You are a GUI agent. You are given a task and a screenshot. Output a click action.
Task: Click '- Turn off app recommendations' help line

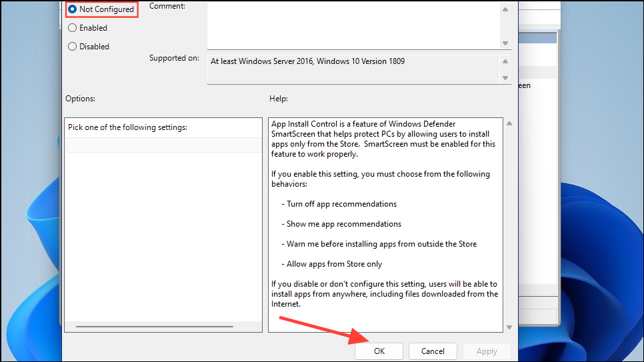point(339,204)
